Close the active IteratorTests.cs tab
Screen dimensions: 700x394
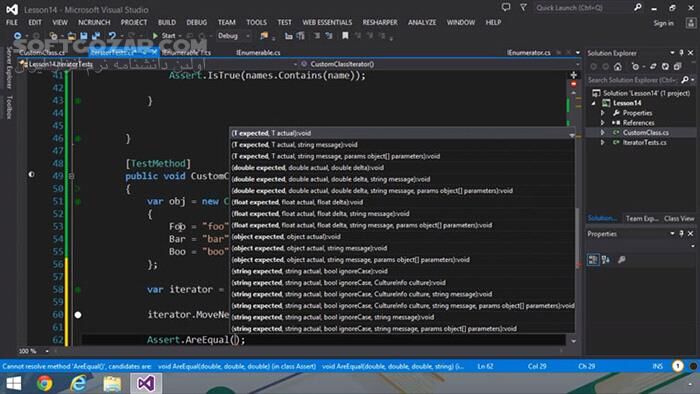pyautogui.click(x=154, y=52)
